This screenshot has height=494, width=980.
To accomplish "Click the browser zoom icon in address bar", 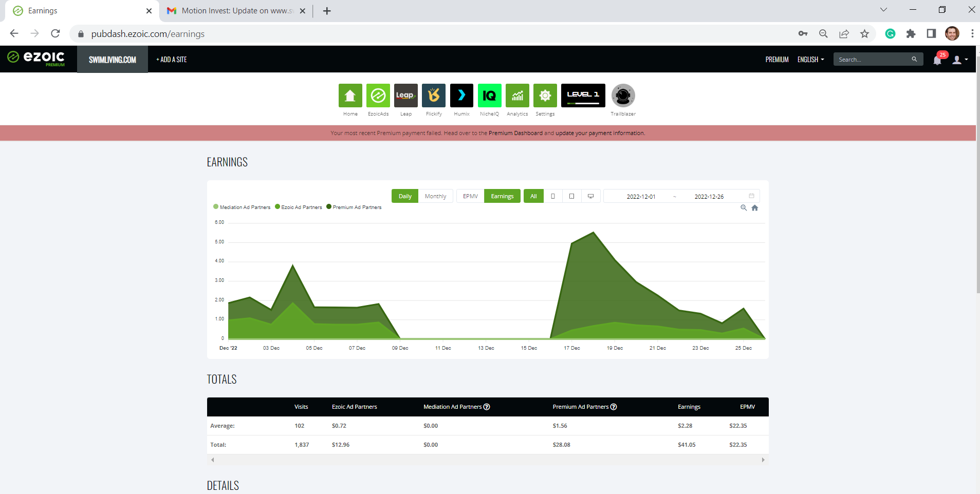I will click(823, 34).
